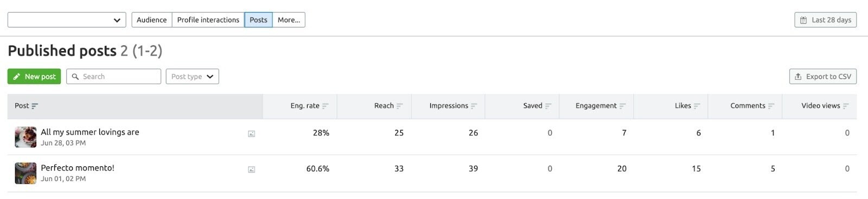The image size is (868, 199).
Task: Sort by Likes column icon
Action: click(x=697, y=106)
